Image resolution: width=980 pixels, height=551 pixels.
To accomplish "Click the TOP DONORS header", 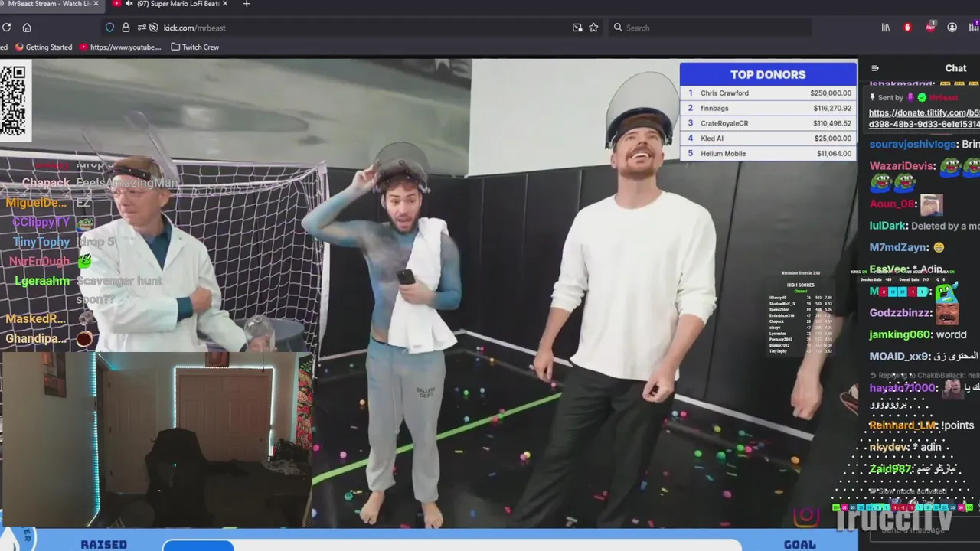I will tap(768, 74).
